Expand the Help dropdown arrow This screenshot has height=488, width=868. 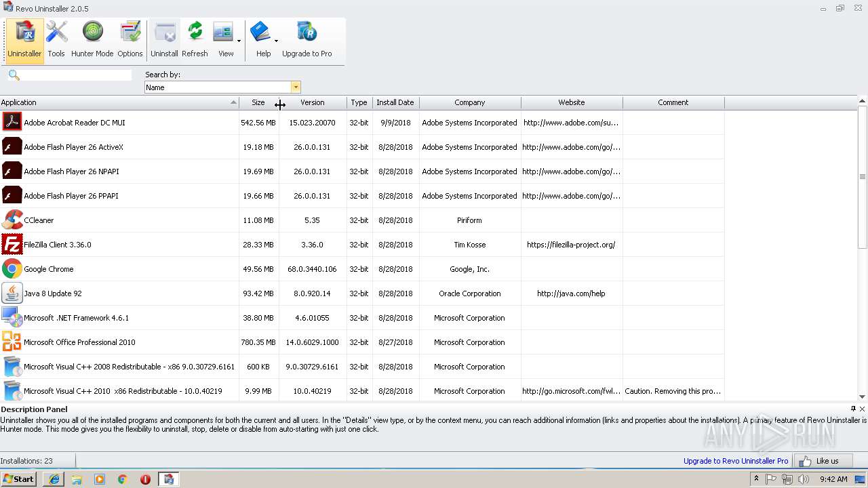click(276, 41)
